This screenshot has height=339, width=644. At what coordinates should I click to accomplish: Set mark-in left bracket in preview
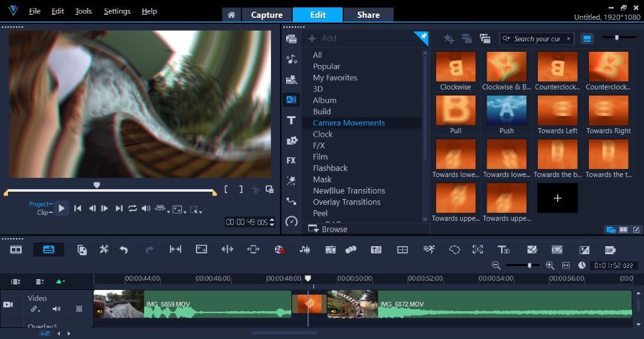coord(226,189)
